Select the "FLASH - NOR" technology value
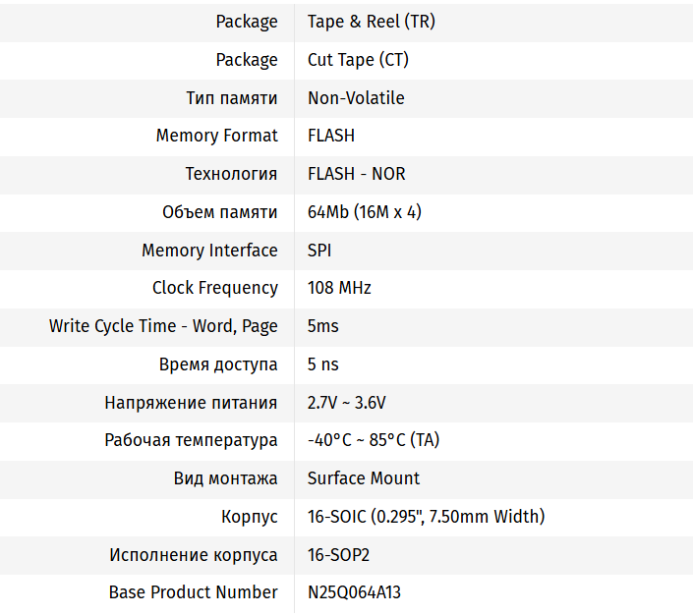693x616 pixels. pos(356,174)
